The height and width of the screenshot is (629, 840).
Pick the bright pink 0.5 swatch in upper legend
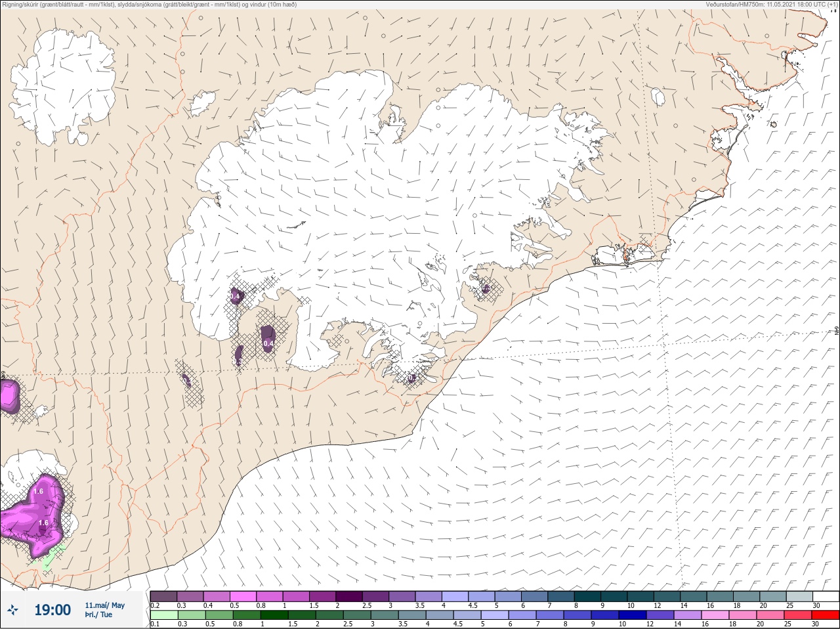[x=243, y=596]
